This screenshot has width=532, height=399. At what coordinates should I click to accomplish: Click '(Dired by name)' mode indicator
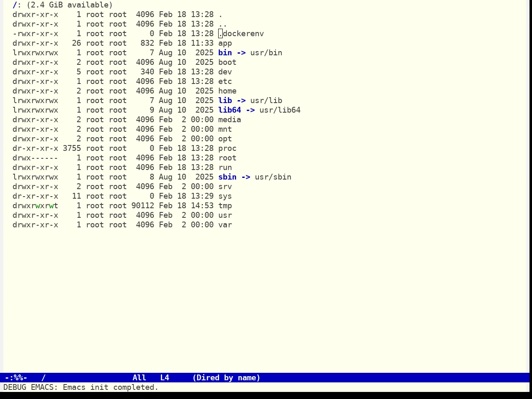point(226,378)
